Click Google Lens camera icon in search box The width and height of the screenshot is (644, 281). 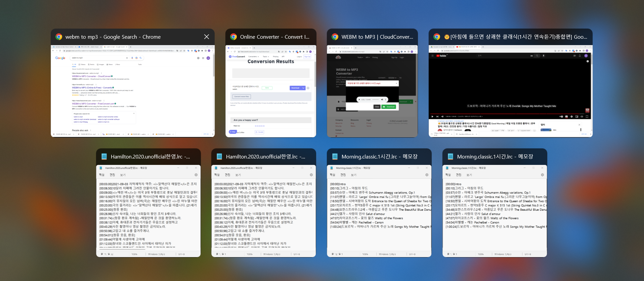point(136,58)
